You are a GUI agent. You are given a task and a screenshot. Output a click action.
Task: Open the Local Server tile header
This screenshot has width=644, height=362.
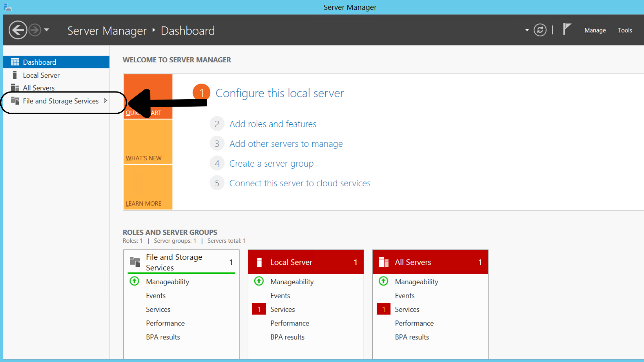click(306, 262)
